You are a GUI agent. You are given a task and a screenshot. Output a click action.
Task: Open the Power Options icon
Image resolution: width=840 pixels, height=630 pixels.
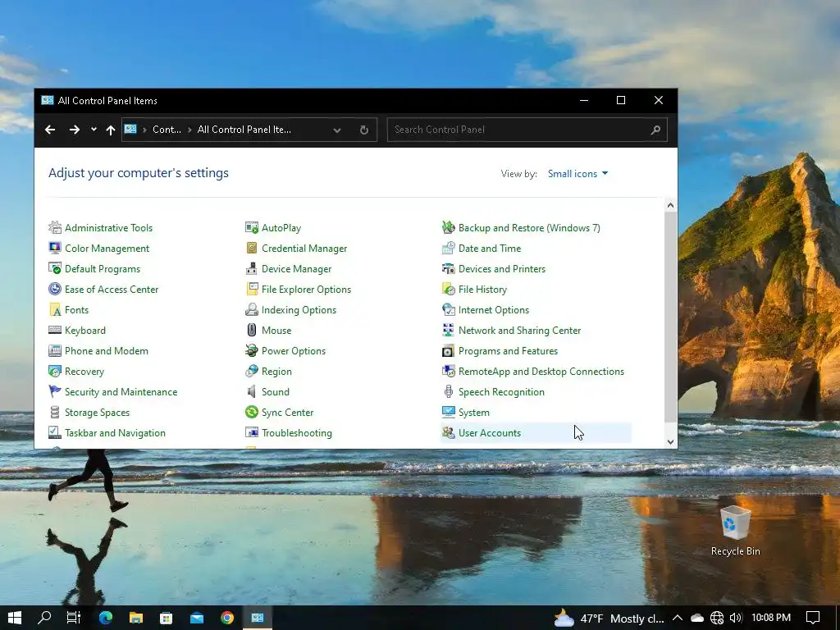(251, 351)
